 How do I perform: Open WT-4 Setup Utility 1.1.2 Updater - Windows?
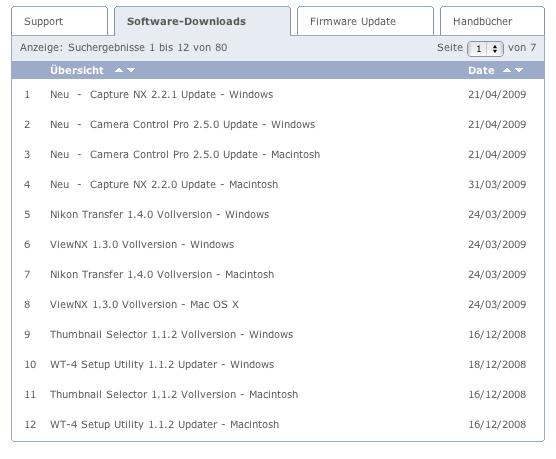[x=162, y=364]
